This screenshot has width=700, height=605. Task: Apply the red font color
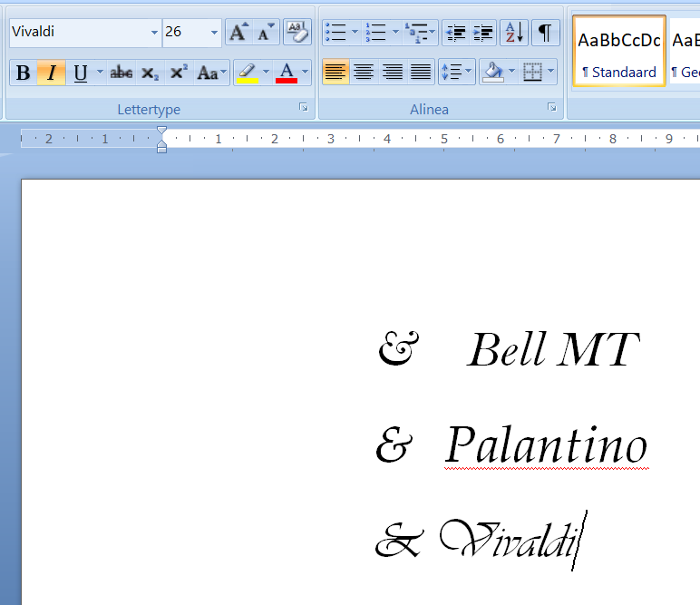(x=287, y=73)
